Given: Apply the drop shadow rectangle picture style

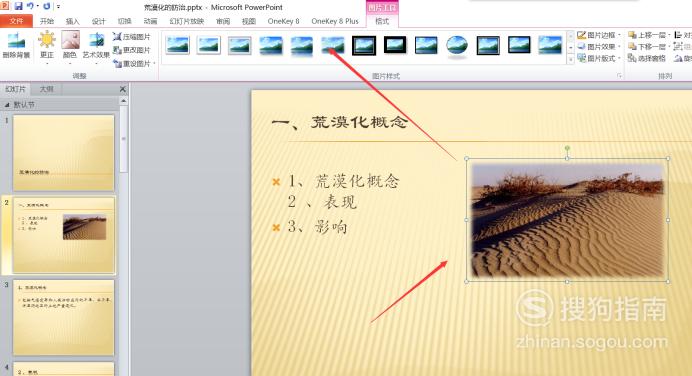Looking at the screenshot, I should [x=271, y=45].
